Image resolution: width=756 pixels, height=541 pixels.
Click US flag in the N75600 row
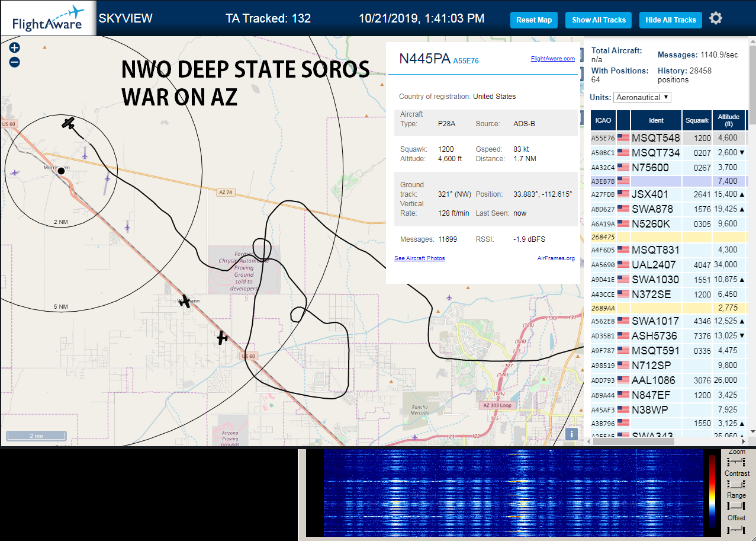623,168
